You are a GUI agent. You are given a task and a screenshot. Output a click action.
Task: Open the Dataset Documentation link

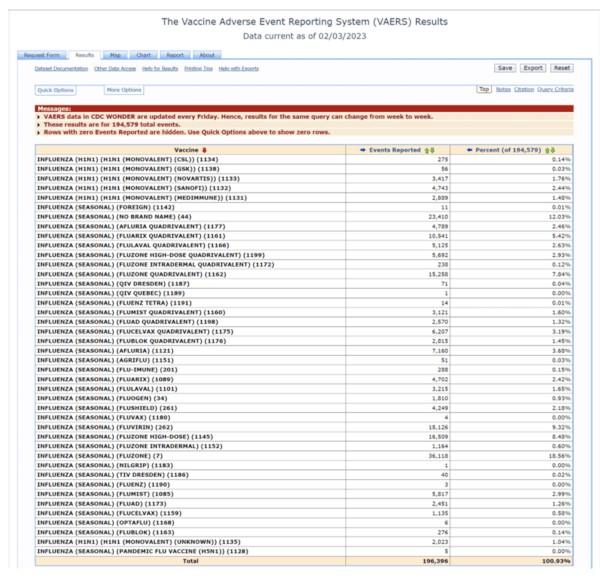click(x=61, y=69)
